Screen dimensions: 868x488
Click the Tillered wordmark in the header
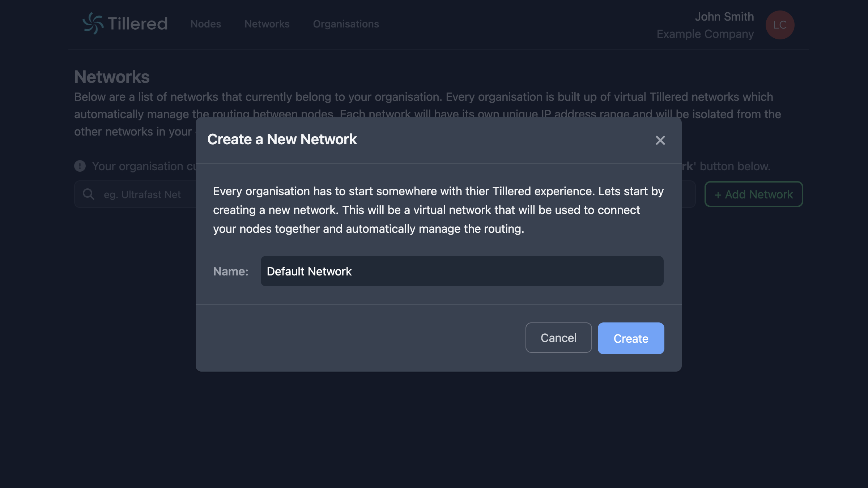tap(137, 24)
